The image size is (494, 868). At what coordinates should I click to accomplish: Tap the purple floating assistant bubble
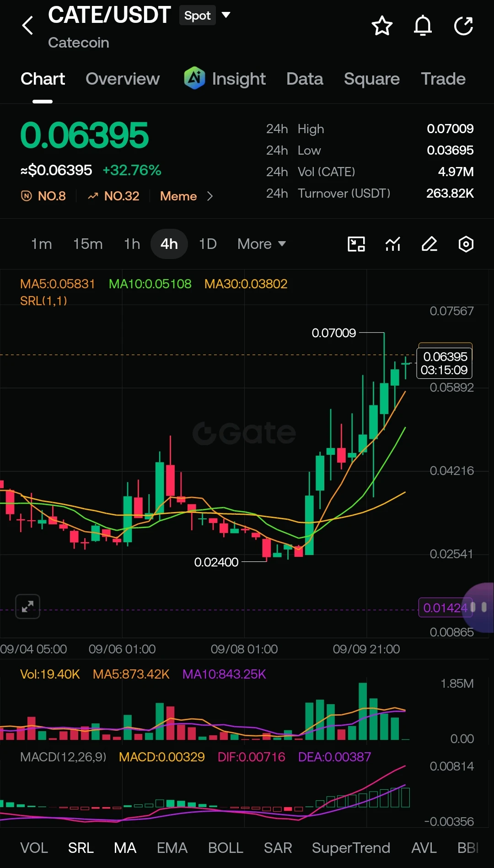point(478,607)
